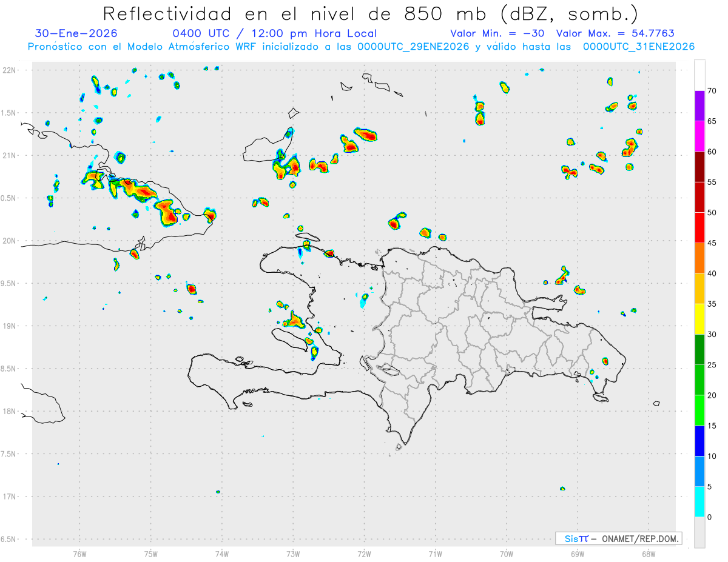Click the longitude axis label '68W'
This screenshot has width=728, height=562.
[649, 554]
